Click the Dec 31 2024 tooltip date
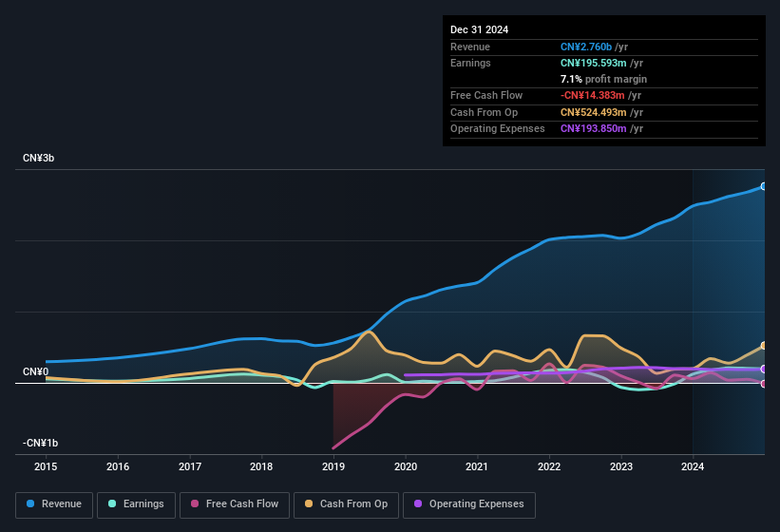This screenshot has width=780, height=532. point(479,29)
